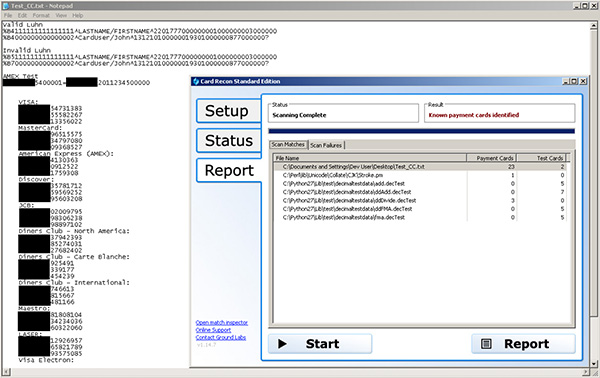The image size is (600, 378).
Task: Switch to the Scan Failures tab
Action: coord(326,145)
